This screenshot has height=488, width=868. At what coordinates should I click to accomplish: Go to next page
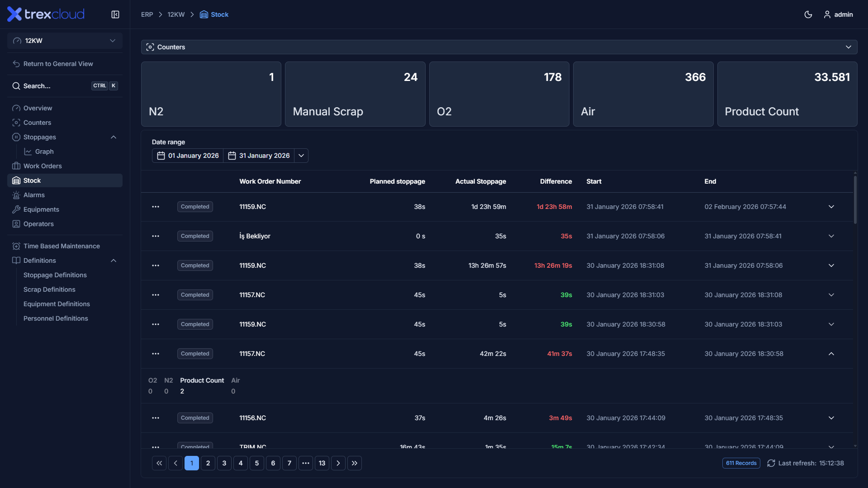pos(338,463)
